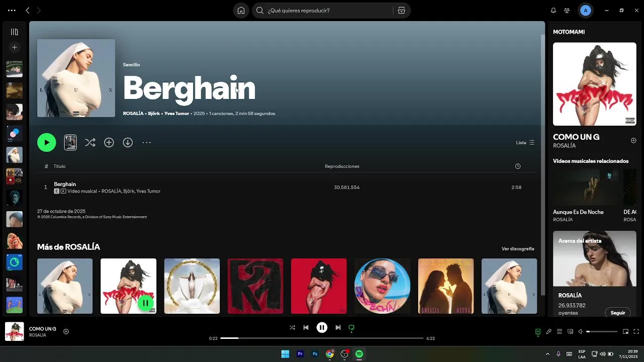Go to the Home button

(241, 10)
